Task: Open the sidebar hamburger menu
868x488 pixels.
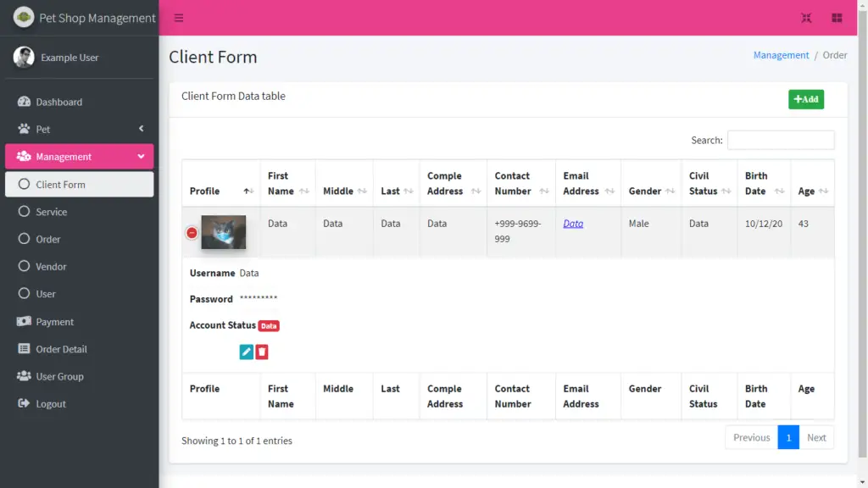Action: click(x=177, y=17)
